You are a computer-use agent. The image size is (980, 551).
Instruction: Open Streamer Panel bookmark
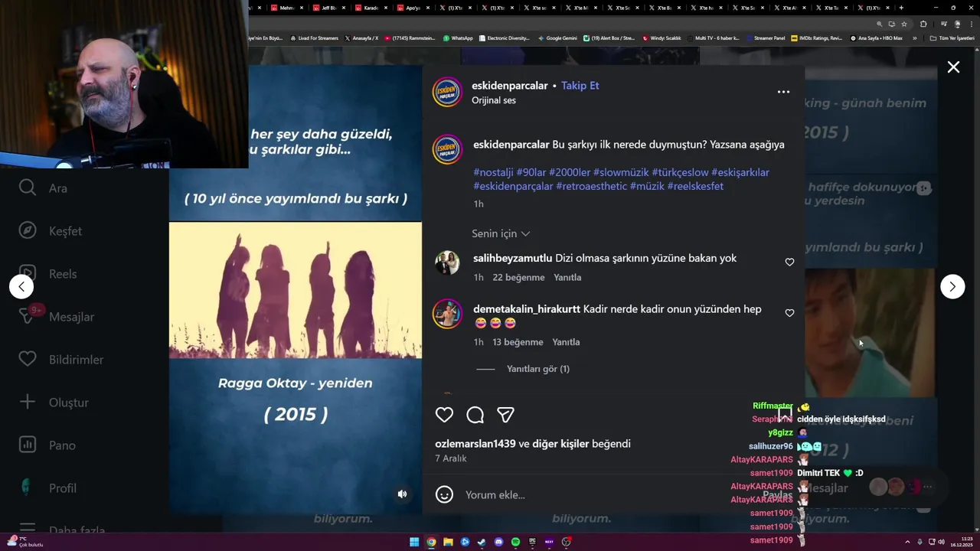coord(766,37)
